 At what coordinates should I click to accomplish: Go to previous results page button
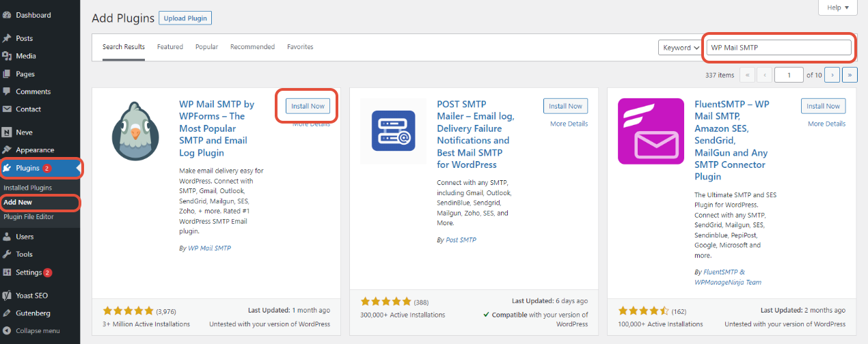pos(765,75)
